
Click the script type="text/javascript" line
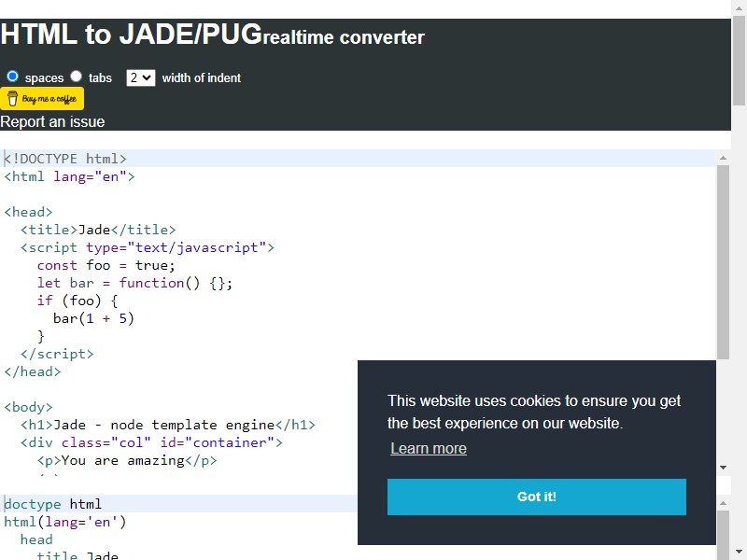click(148, 247)
